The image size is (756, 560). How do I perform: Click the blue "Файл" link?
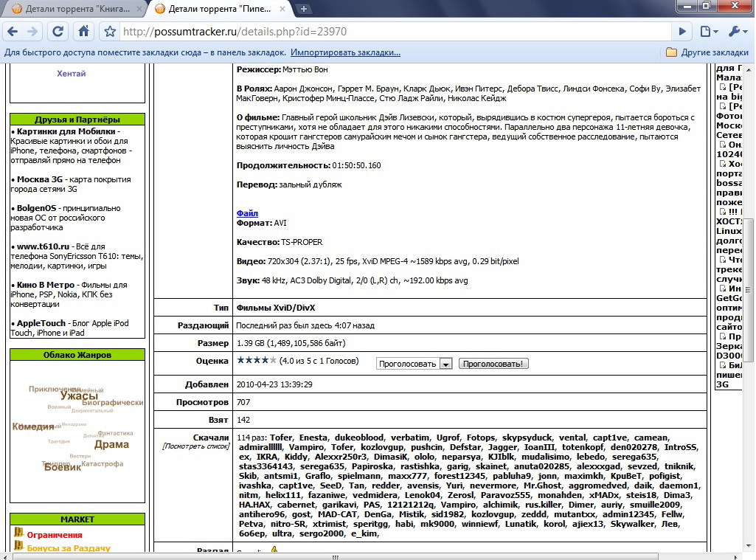pos(247,213)
